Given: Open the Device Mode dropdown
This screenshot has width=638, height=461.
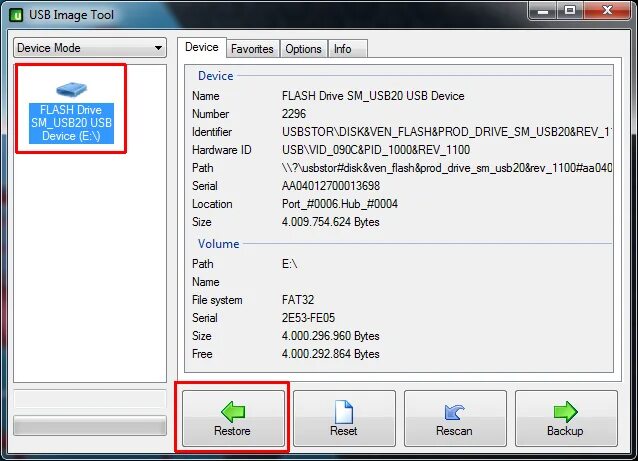Looking at the screenshot, I should tap(90, 48).
